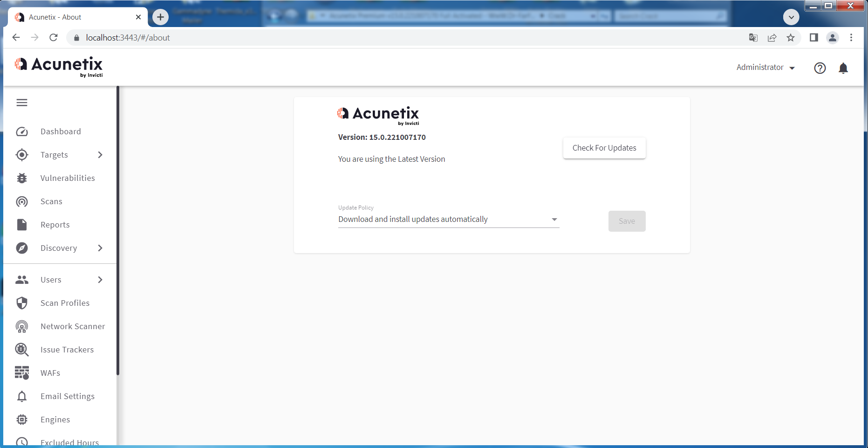Open Scan Profiles shield icon

(x=22, y=303)
